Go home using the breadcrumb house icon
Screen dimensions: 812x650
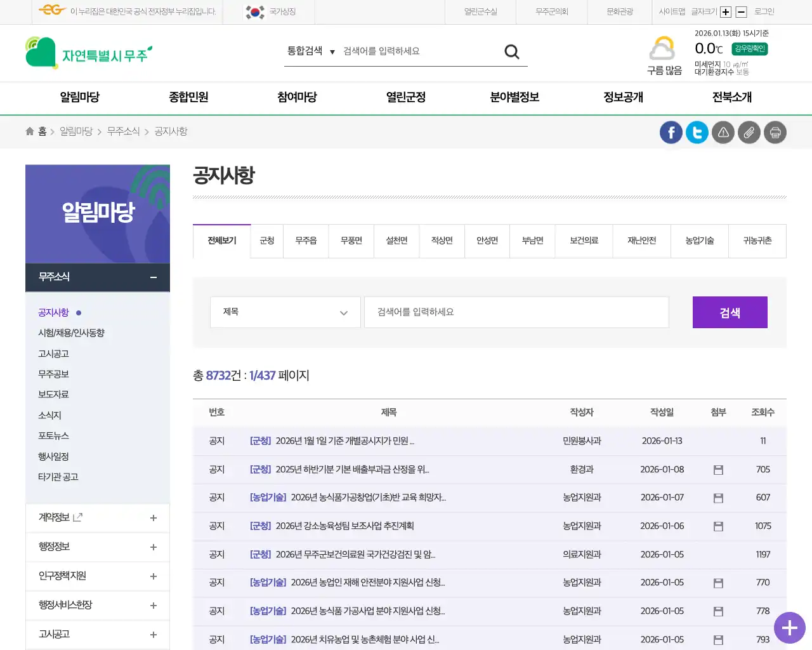coord(29,131)
